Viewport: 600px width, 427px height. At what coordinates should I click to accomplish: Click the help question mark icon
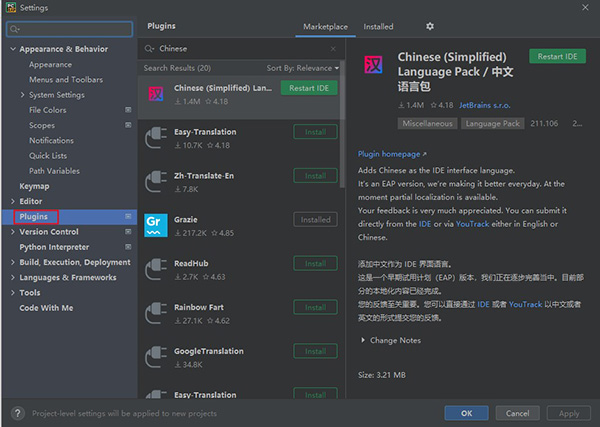18,413
